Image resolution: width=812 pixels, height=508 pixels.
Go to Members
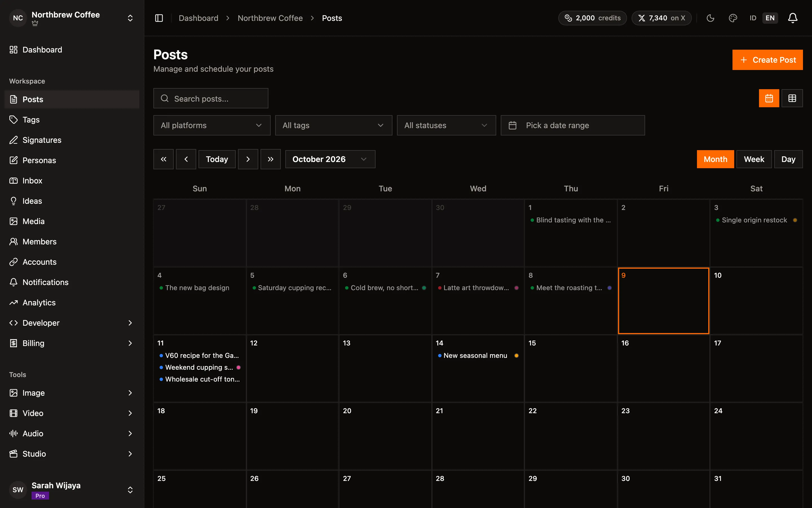pos(72,242)
